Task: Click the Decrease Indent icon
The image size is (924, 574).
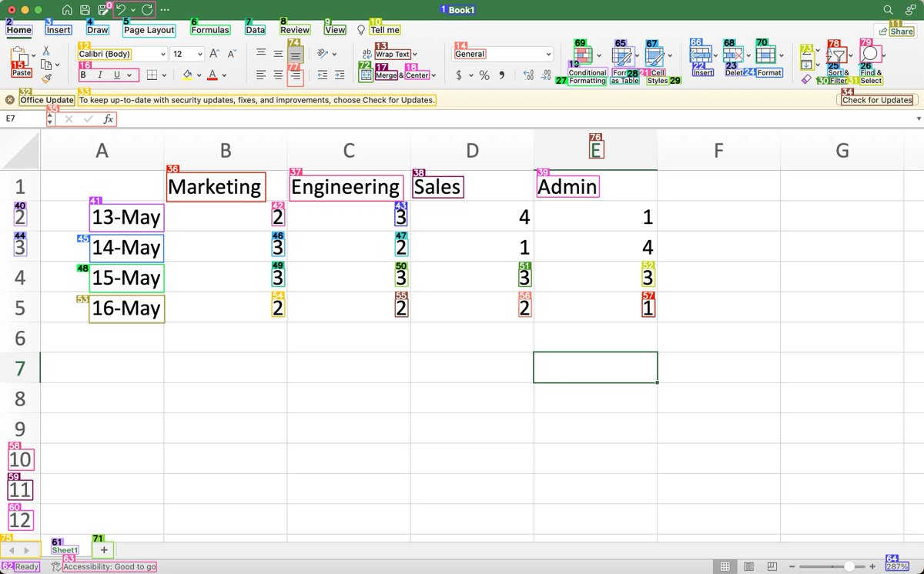Action: pyautogui.click(x=322, y=75)
